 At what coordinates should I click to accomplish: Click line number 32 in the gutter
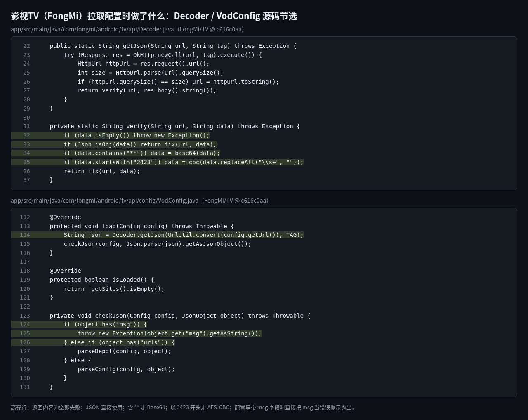(x=26, y=135)
